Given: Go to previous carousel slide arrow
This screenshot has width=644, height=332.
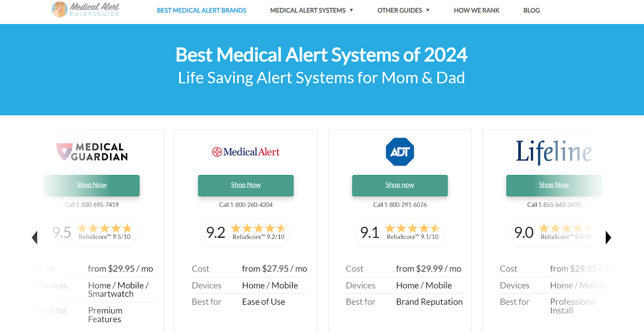Looking at the screenshot, I should coord(35,237).
